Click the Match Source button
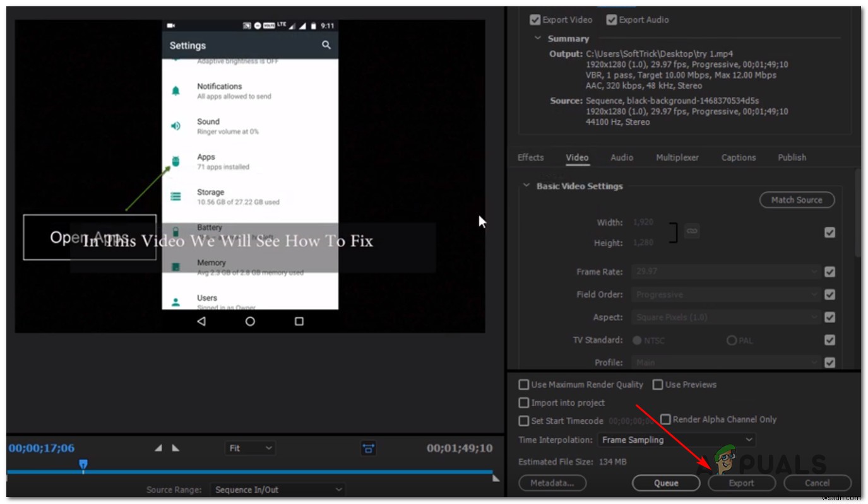868x504 pixels. click(797, 199)
